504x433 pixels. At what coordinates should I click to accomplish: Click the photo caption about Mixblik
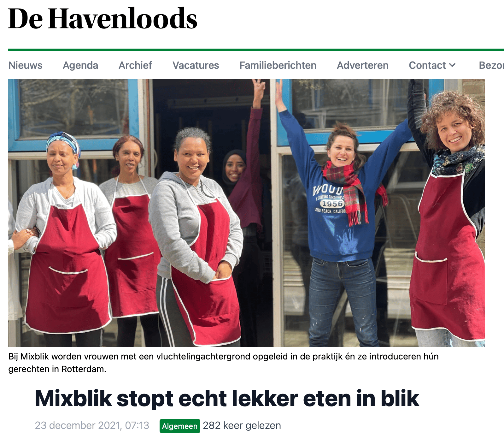click(x=223, y=363)
